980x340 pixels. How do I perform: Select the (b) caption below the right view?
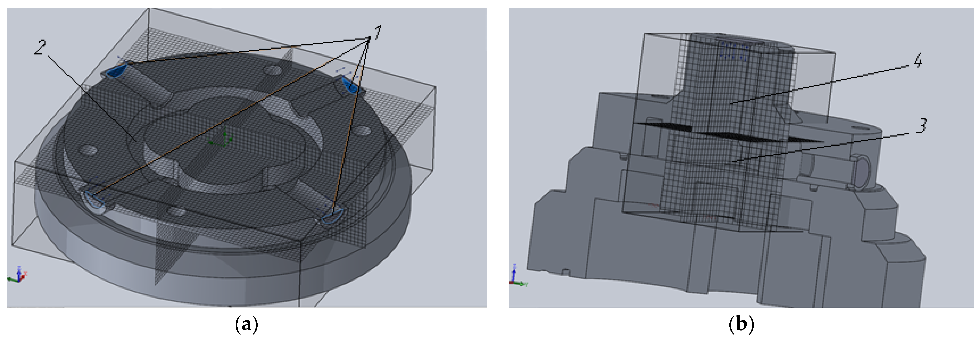tap(741, 325)
